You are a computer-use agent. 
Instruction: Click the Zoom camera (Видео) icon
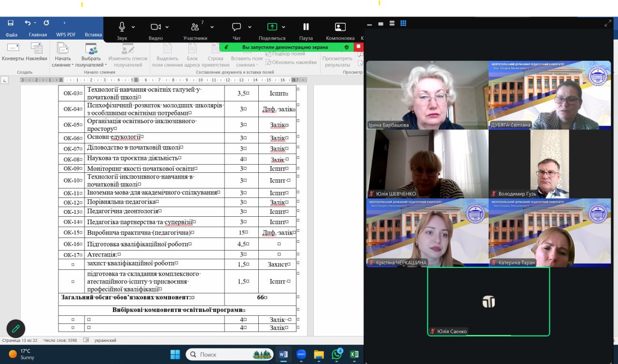pos(155,27)
